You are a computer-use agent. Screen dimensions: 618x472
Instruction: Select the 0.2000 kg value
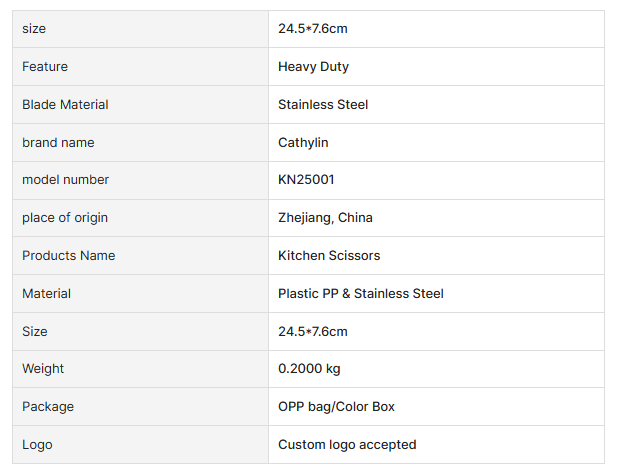(x=309, y=369)
